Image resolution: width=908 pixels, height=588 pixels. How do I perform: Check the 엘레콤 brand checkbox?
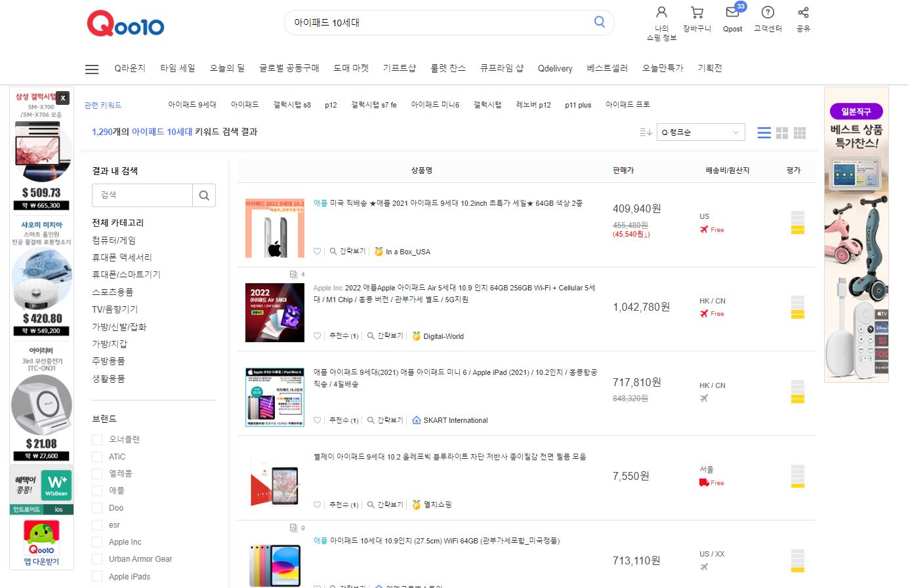[x=97, y=473]
